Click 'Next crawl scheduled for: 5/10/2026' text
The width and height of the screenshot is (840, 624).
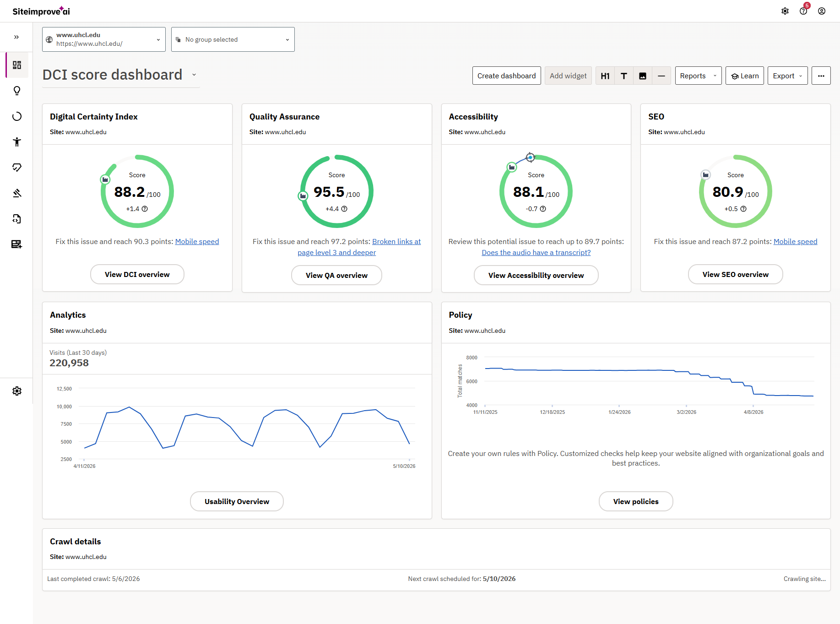(462, 579)
